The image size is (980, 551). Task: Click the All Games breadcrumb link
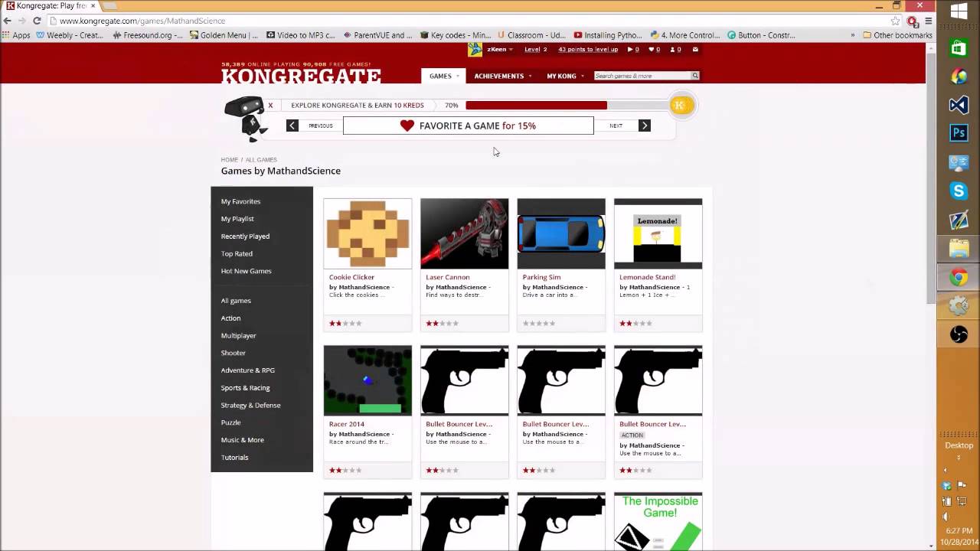click(261, 160)
